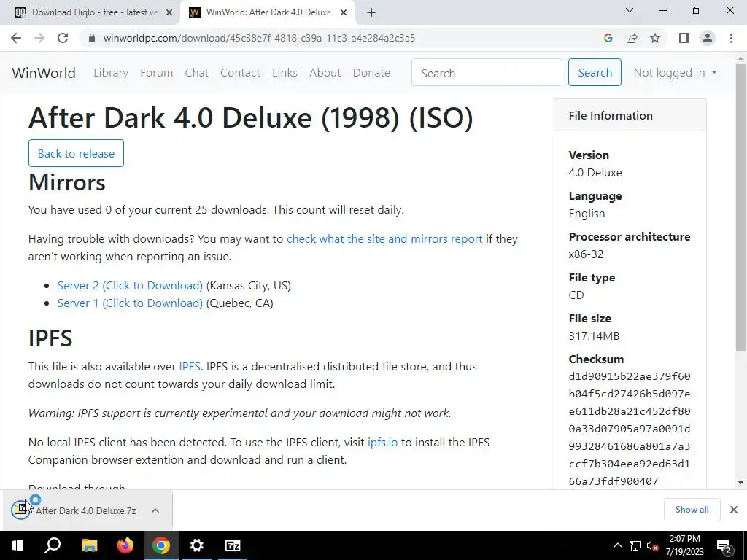Screen dimensions: 747x560
Task: Open the Contact page
Action: (x=240, y=73)
